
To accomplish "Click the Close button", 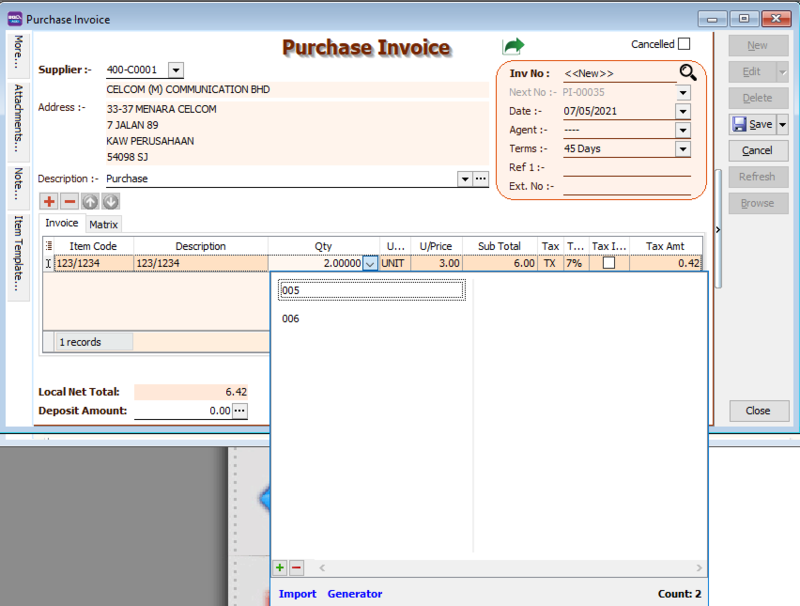I will [759, 410].
